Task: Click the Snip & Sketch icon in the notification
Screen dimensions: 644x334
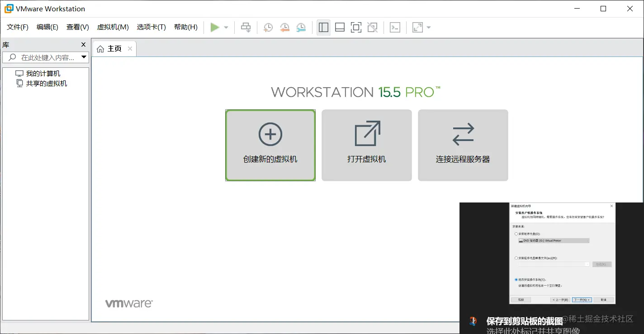Action: [473, 321]
